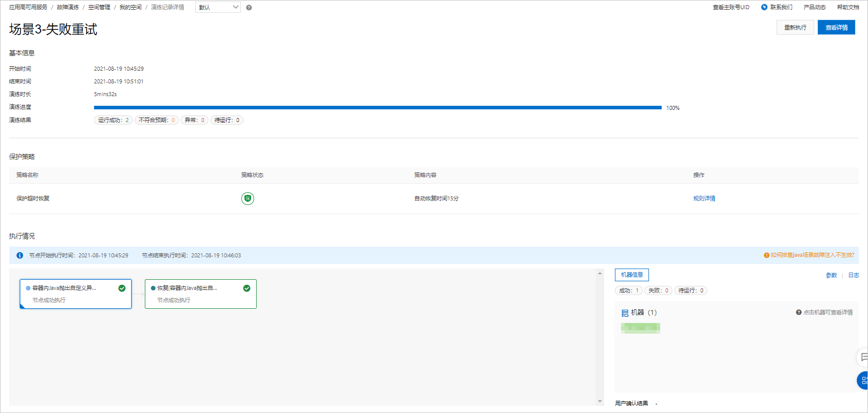Go to 空间管理 breadcrumb
Screen dimensions: 868x413
click(x=99, y=7)
